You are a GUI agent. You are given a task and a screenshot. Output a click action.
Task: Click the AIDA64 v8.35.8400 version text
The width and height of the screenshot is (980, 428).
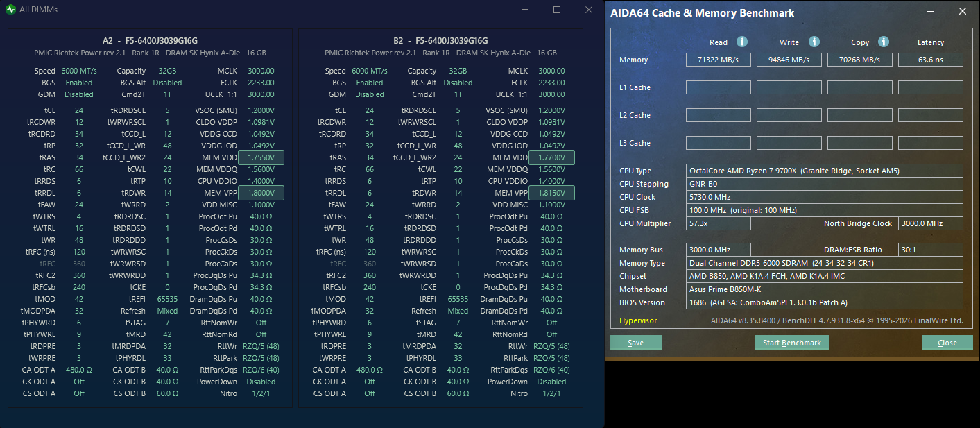(x=837, y=320)
